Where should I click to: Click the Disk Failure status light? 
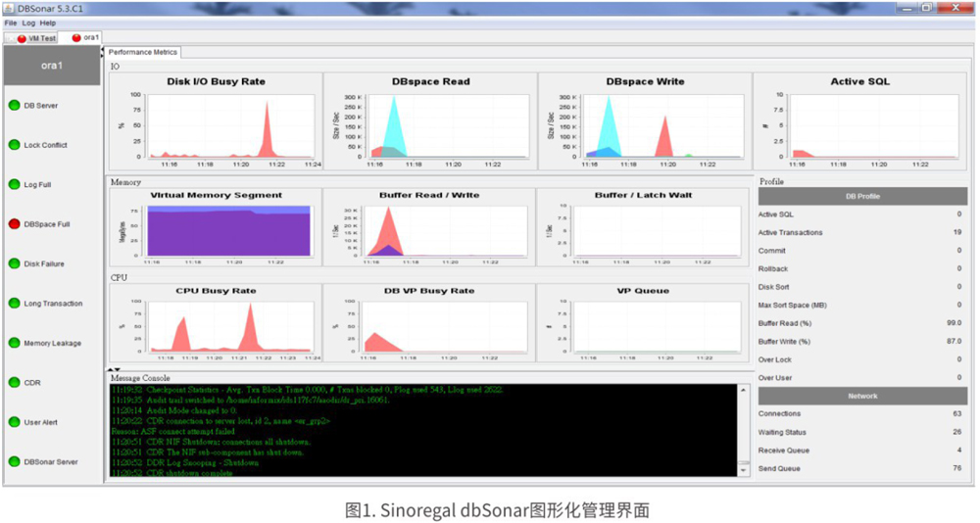[15, 263]
